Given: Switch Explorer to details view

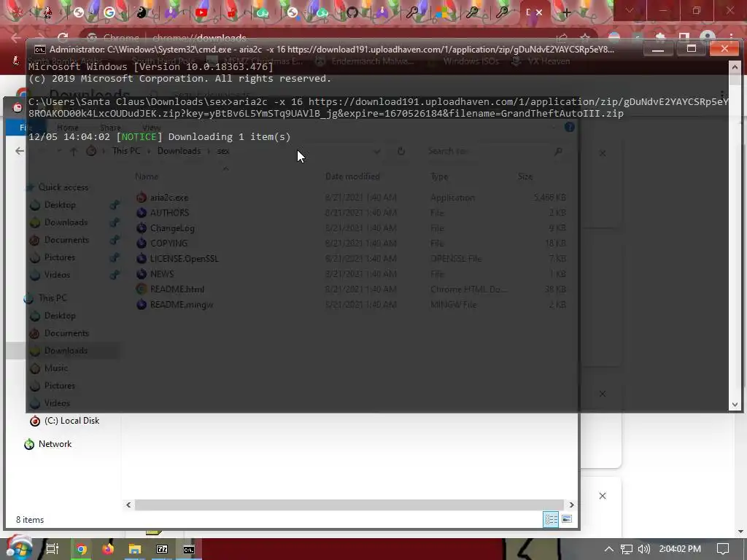Looking at the screenshot, I should (x=551, y=519).
